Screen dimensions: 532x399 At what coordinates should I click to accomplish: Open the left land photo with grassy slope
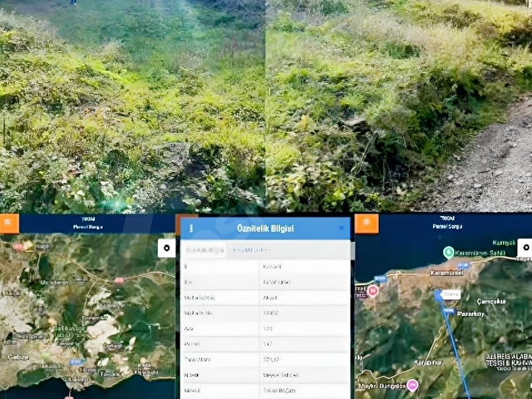point(132,106)
